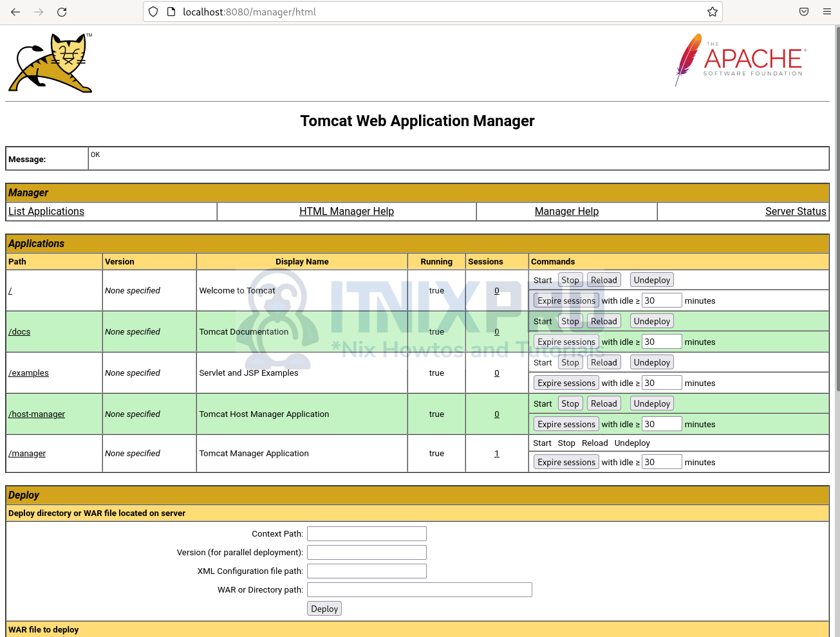Click the browser forward arrow
The height and width of the screenshot is (637, 840).
[x=39, y=12]
